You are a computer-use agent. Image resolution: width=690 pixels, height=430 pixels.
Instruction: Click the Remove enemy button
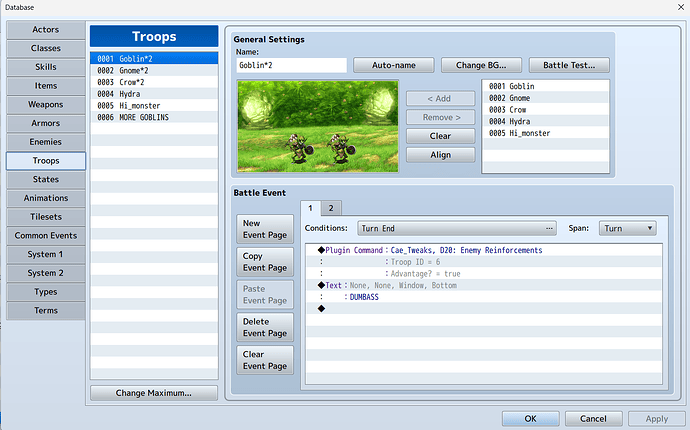[440, 118]
